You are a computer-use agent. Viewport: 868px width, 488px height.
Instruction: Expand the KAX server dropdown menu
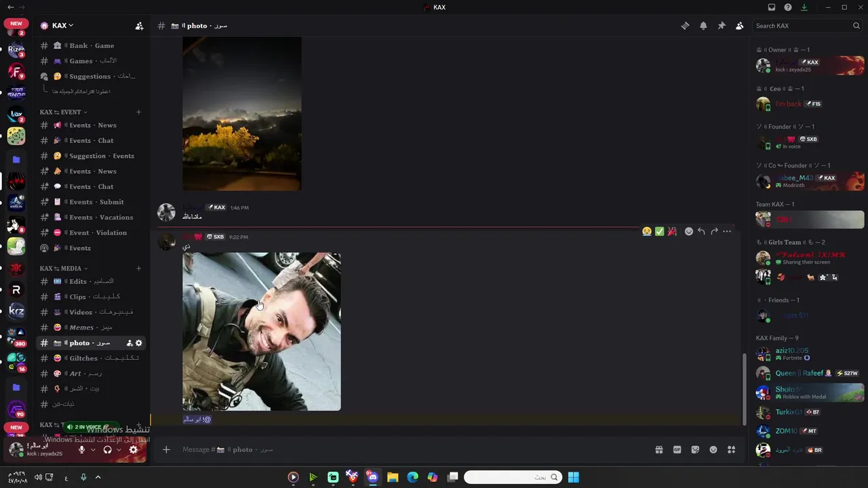62,26
